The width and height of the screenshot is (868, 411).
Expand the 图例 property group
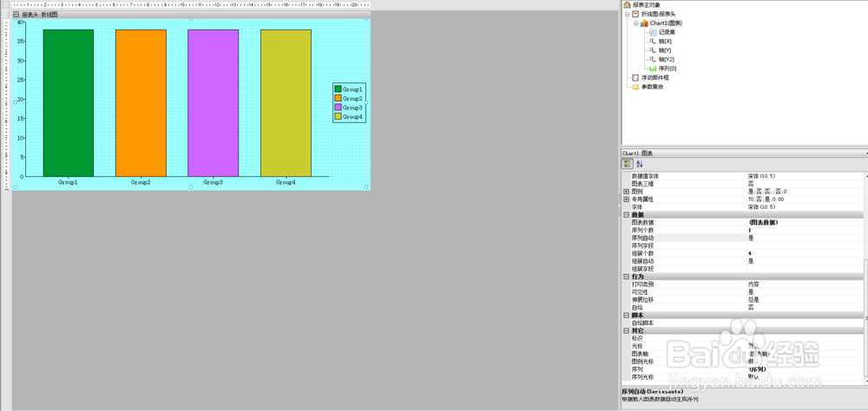tap(626, 192)
